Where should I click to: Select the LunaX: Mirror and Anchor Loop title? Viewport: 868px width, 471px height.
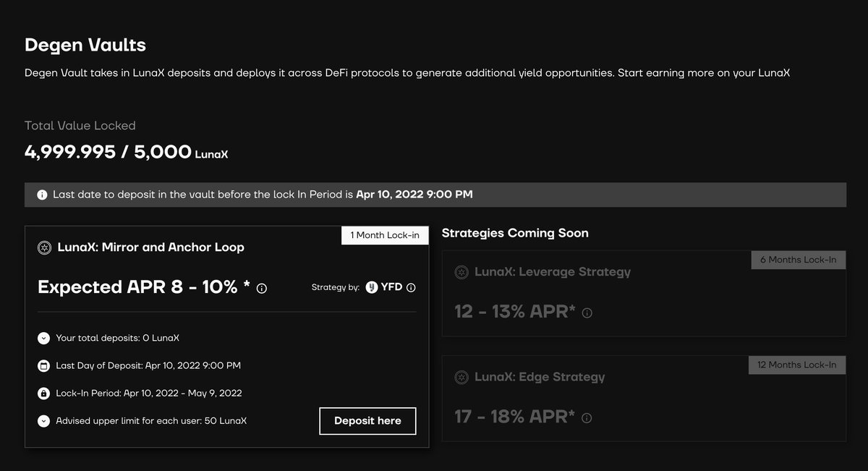click(x=150, y=247)
